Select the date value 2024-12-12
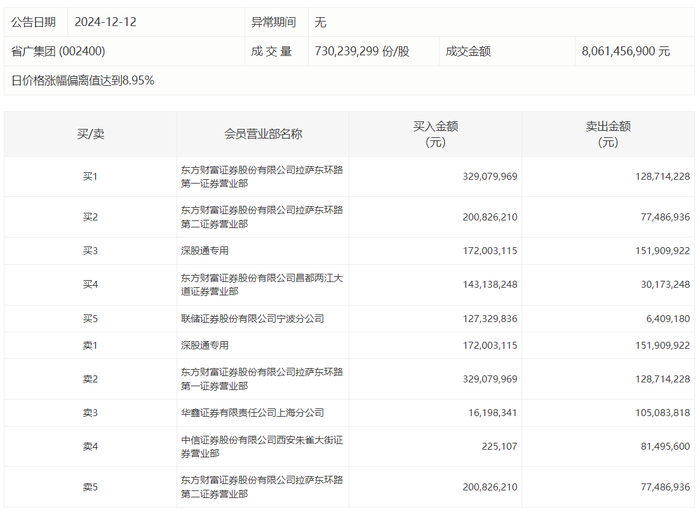Viewport: 700px width, 512px height. click(x=105, y=22)
